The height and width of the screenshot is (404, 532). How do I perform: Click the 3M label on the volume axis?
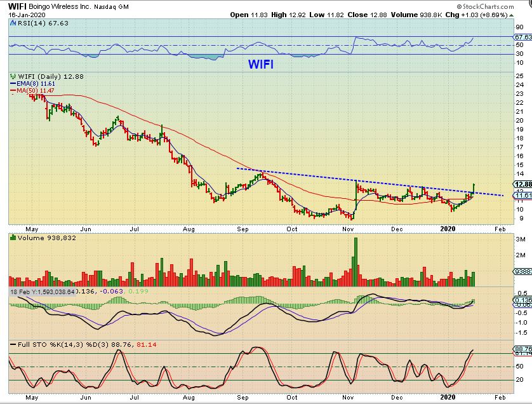pos(521,239)
